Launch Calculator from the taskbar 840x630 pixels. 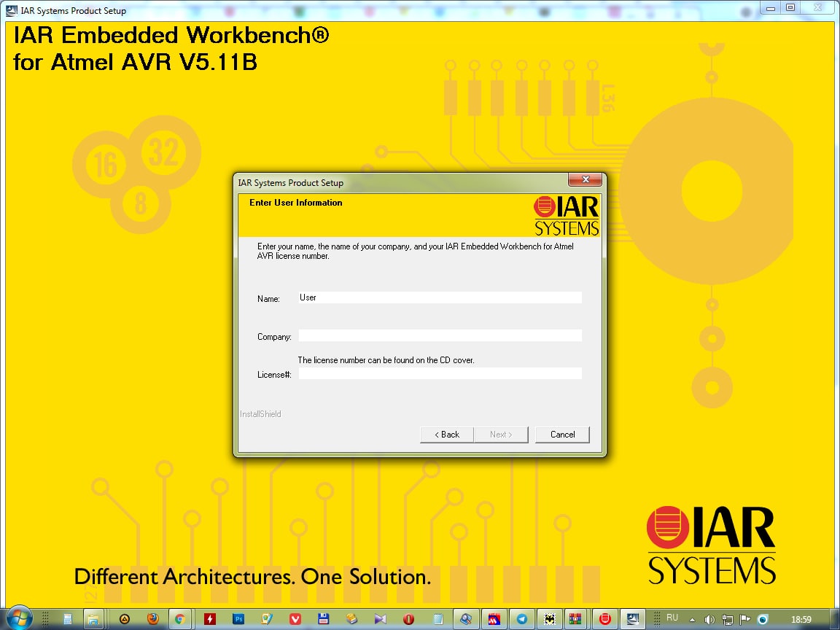(68, 619)
